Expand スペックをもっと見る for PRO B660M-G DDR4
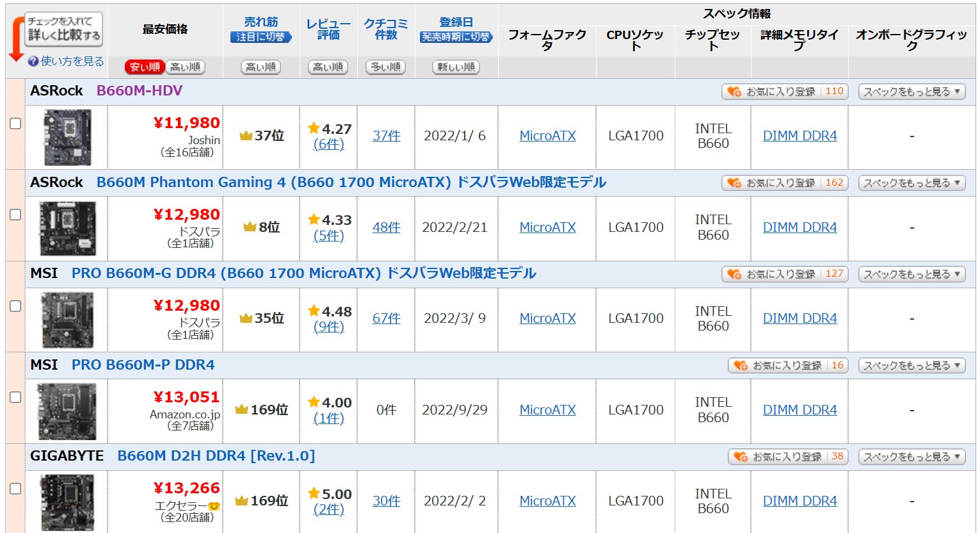The image size is (980, 533). [912, 274]
